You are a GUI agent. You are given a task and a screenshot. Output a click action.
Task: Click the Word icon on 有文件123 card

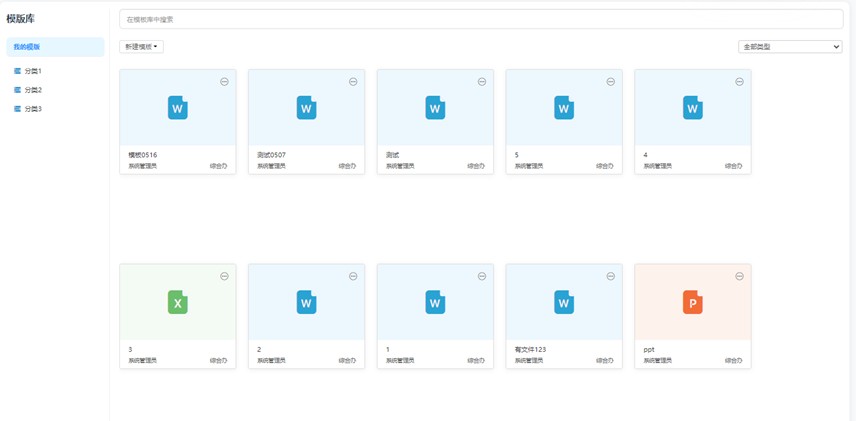[564, 302]
